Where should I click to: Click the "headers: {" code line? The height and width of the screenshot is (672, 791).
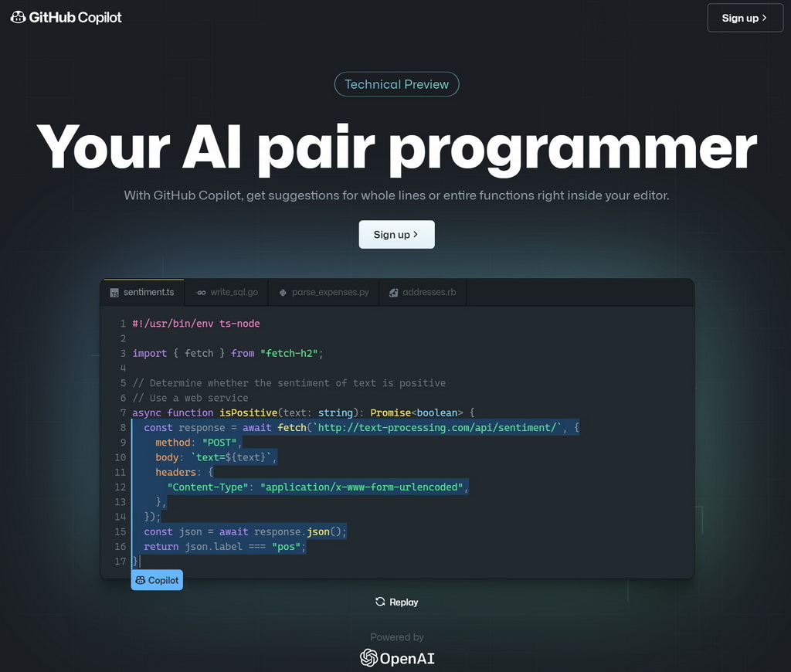(x=184, y=472)
